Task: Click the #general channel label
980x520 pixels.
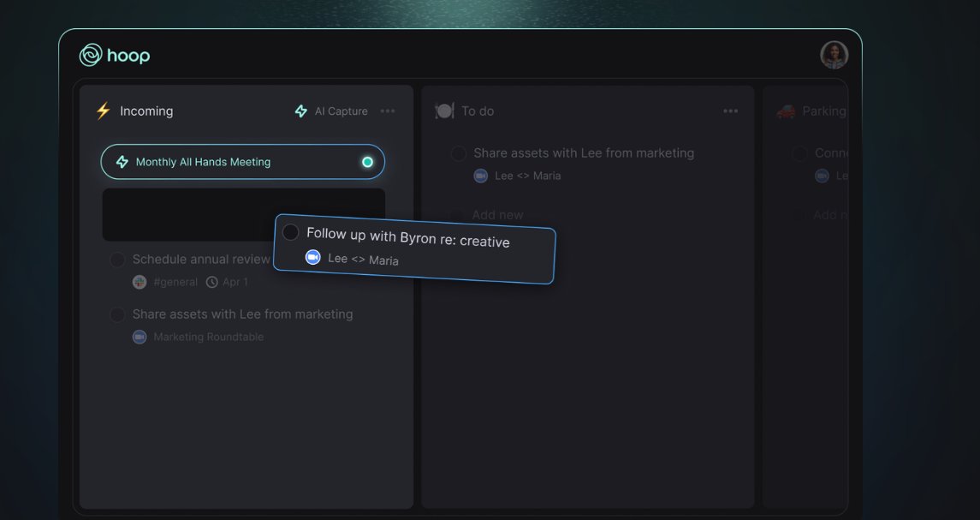Action: click(175, 282)
